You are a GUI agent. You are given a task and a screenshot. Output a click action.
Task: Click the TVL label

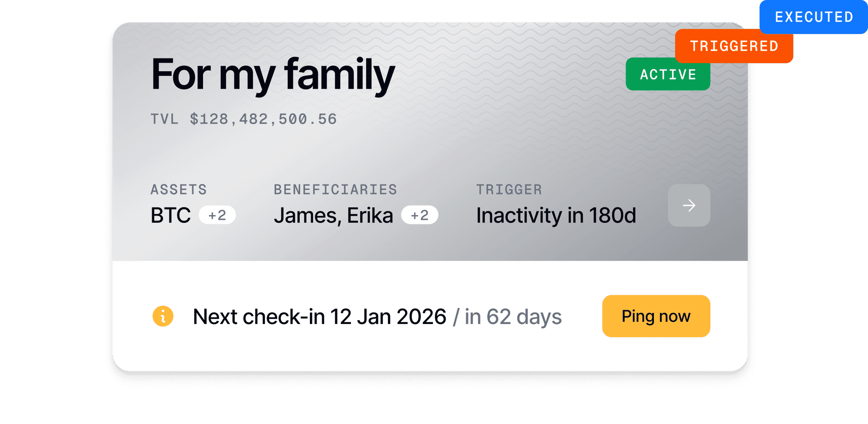click(x=164, y=119)
